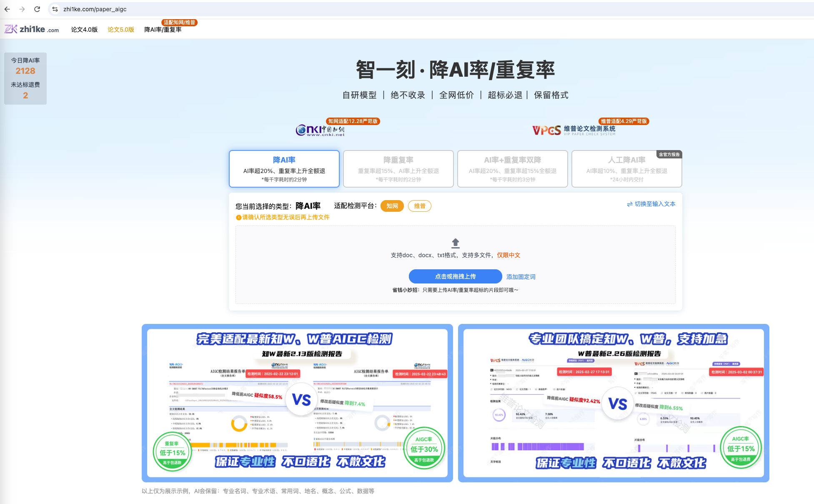Click the page title 智一刻·降AI率/重复率

[x=456, y=70]
